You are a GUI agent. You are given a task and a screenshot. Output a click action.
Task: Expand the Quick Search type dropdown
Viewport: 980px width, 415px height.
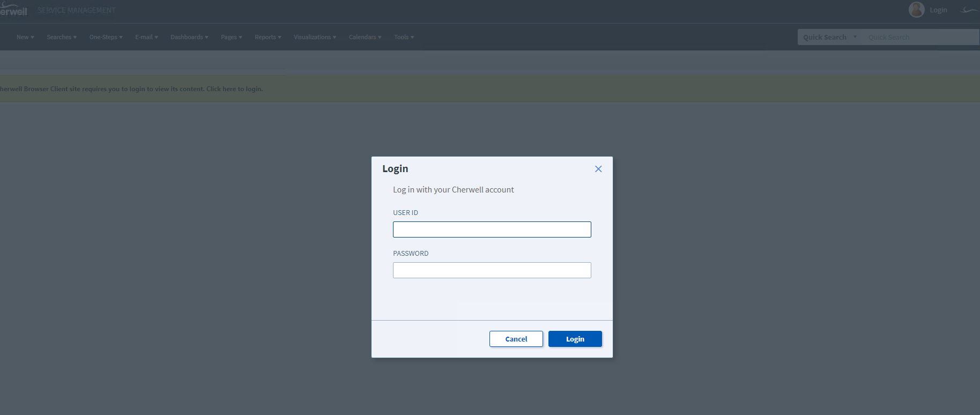coord(829,37)
